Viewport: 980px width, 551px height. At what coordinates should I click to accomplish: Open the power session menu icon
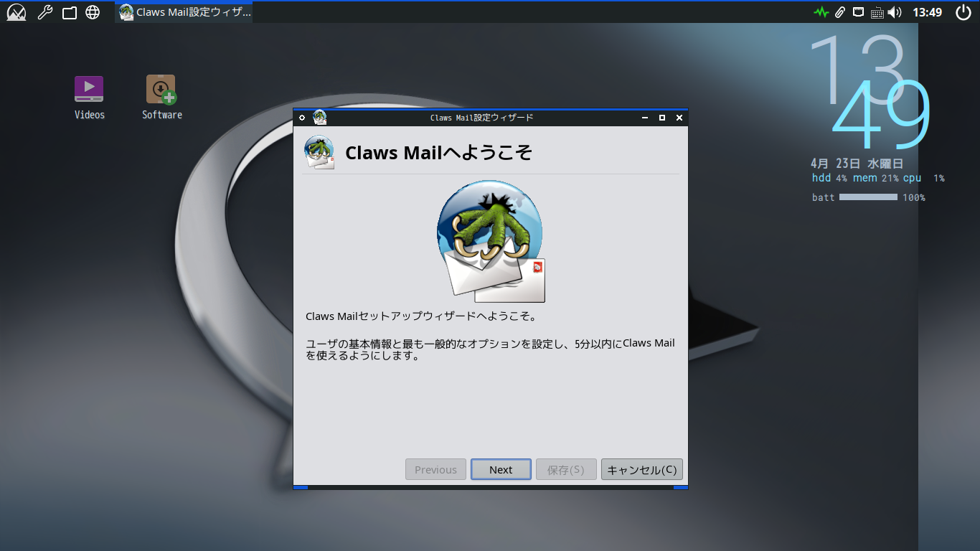coord(963,12)
